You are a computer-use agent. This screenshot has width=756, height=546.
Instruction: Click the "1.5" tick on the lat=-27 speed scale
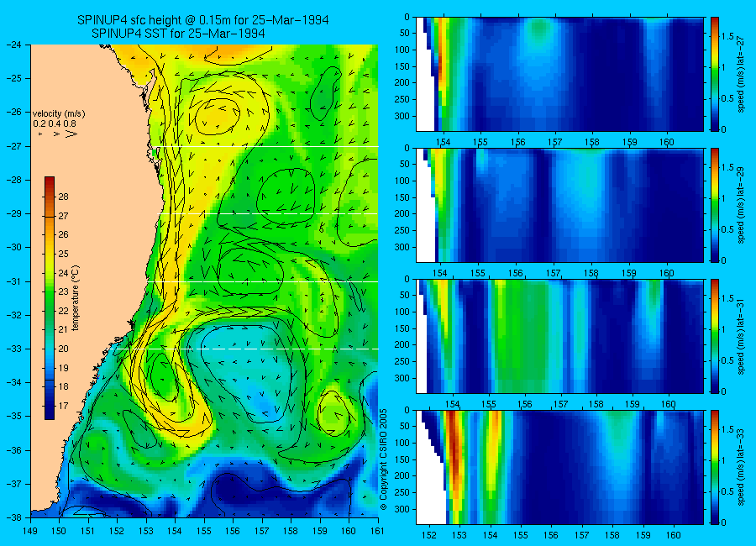click(727, 37)
